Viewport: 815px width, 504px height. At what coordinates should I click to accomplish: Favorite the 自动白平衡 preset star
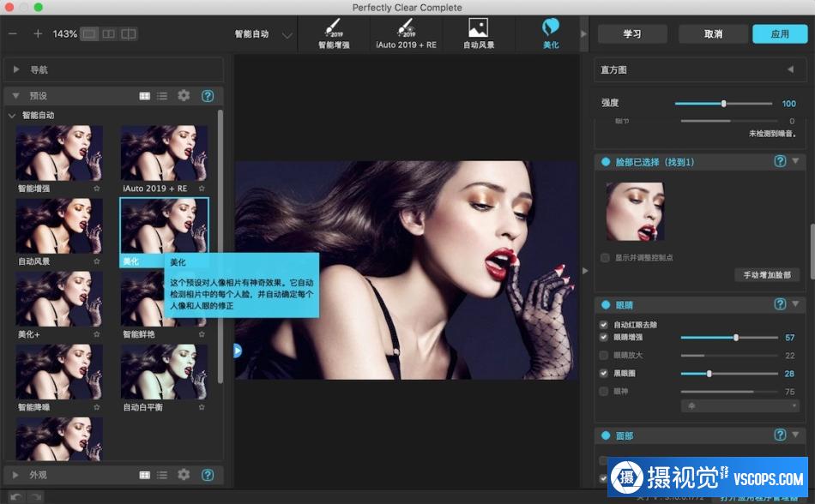tap(202, 407)
